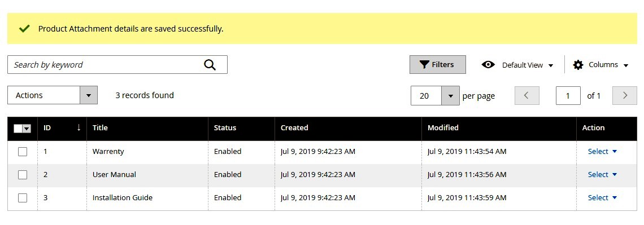Image resolution: width=644 pixels, height=225 pixels.
Task: Click the eye icon beside Default View
Action: (488, 65)
